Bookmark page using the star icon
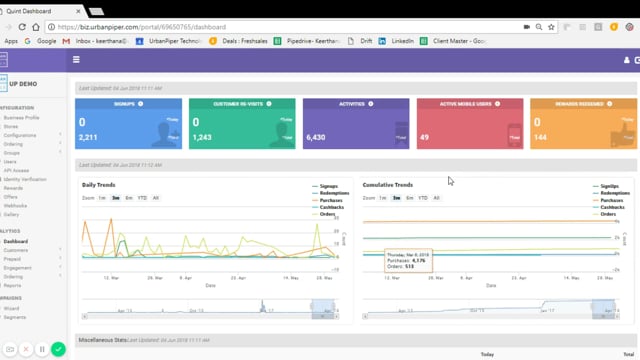Screen dimensions: 640x360 point(551,27)
